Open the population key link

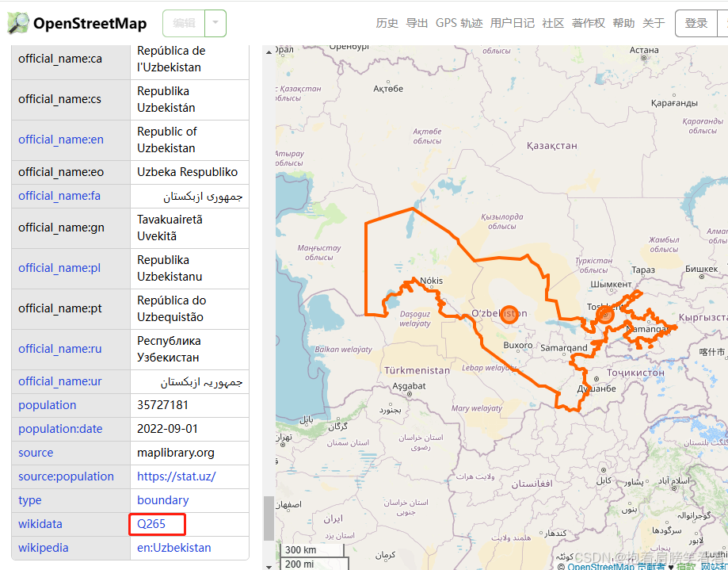coord(47,405)
